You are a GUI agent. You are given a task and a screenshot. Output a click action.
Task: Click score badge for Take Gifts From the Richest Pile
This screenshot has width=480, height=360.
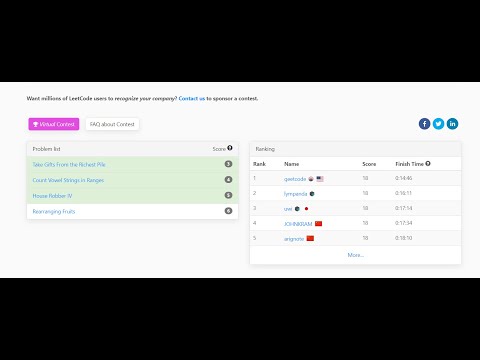[x=228, y=164]
